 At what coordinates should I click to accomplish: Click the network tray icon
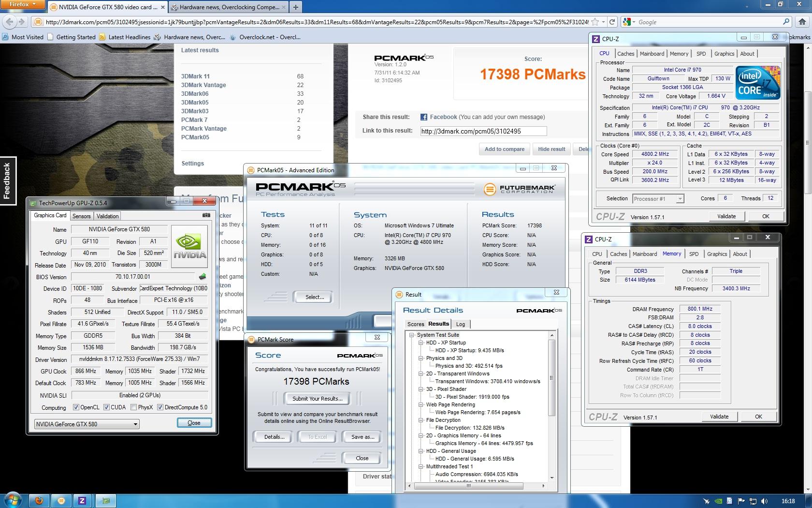coord(754,501)
